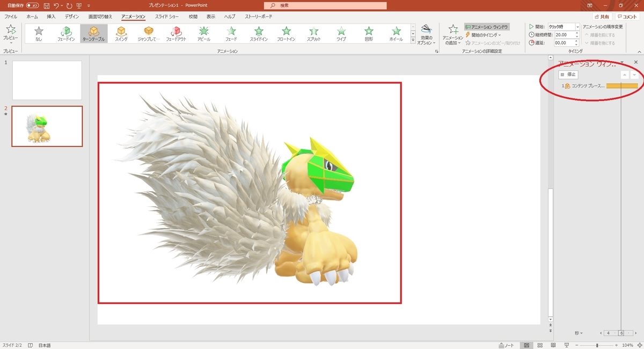Select the フロートイン animation
Screen dimensions: 644x349
(287, 34)
